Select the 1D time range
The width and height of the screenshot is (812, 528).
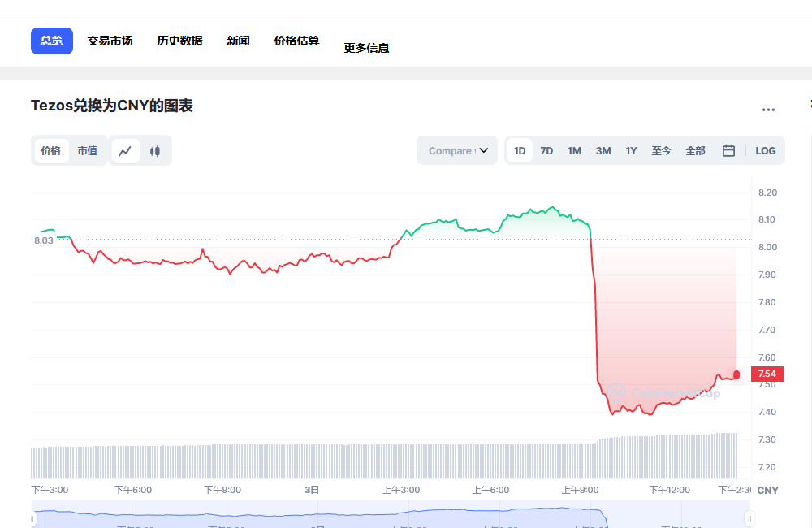(520, 151)
